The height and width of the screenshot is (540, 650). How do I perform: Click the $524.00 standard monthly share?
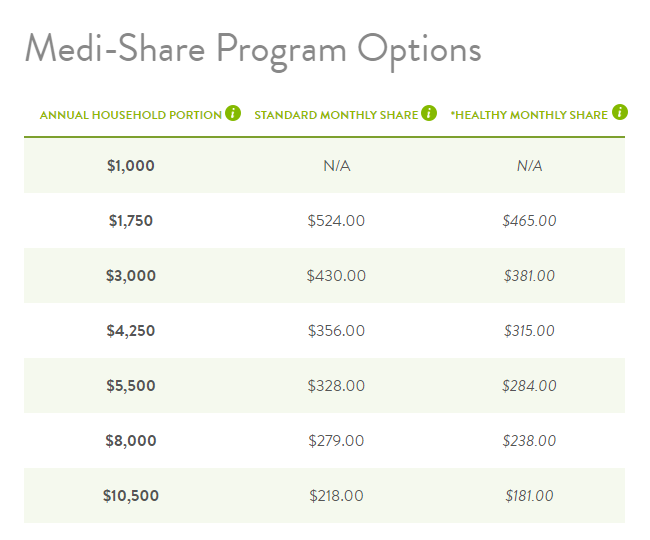click(336, 220)
